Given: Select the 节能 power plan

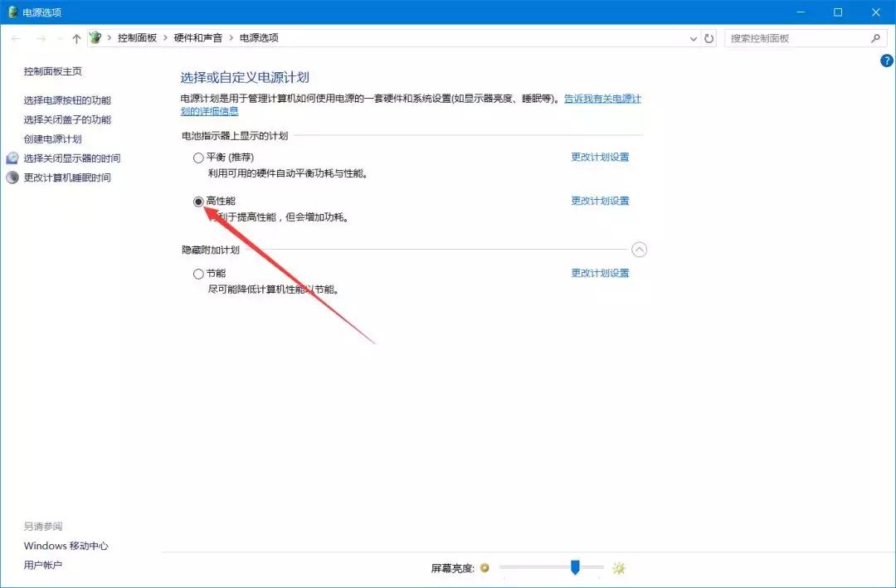Looking at the screenshot, I should point(198,274).
